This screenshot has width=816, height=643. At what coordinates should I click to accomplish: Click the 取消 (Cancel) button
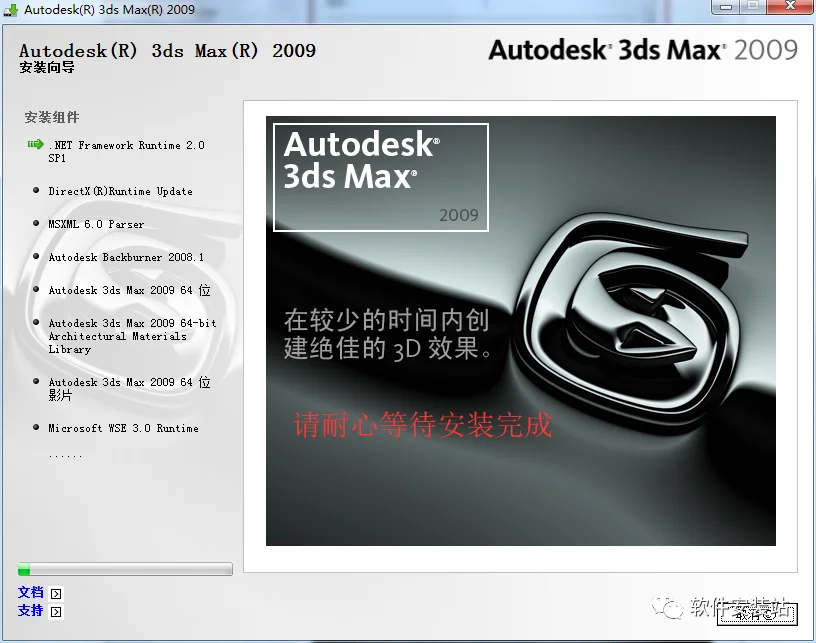[x=757, y=614]
